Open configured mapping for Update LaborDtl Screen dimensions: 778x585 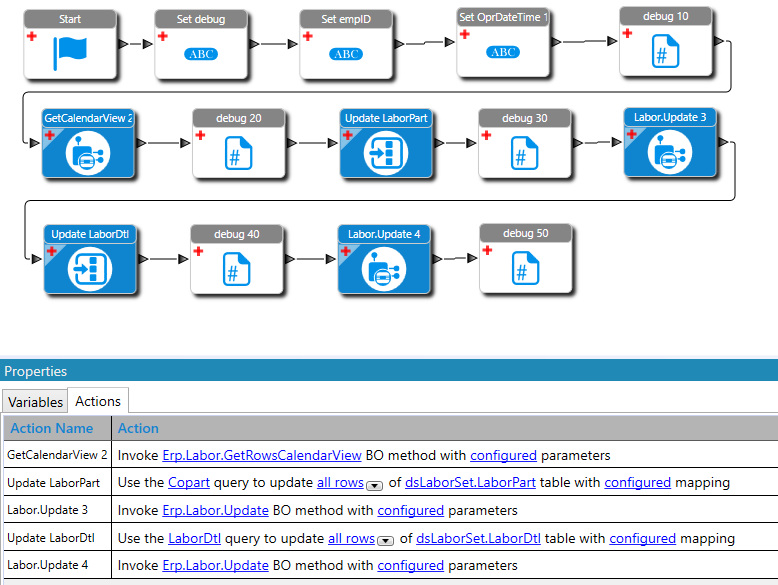(x=643, y=538)
